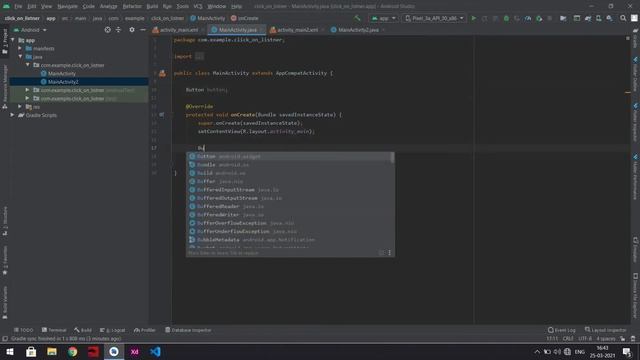
Task: Expand the res folder
Action: 20,107
